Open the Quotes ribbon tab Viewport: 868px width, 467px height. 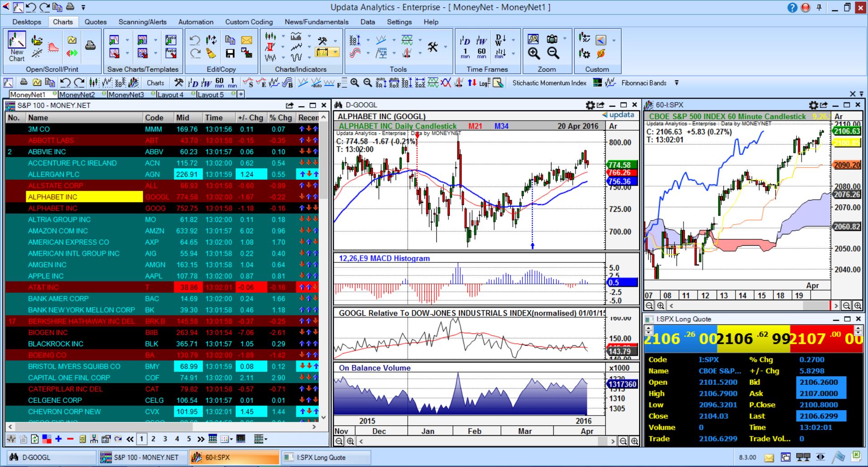[x=96, y=22]
